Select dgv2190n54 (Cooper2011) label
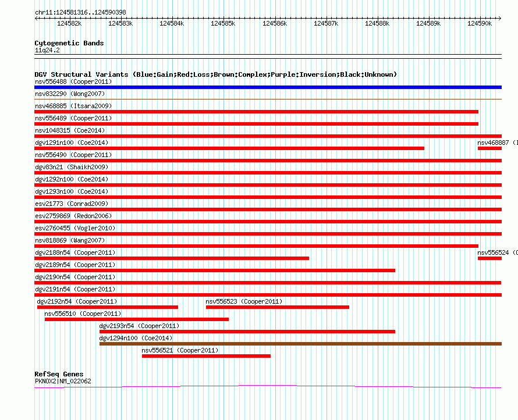 [75, 277]
